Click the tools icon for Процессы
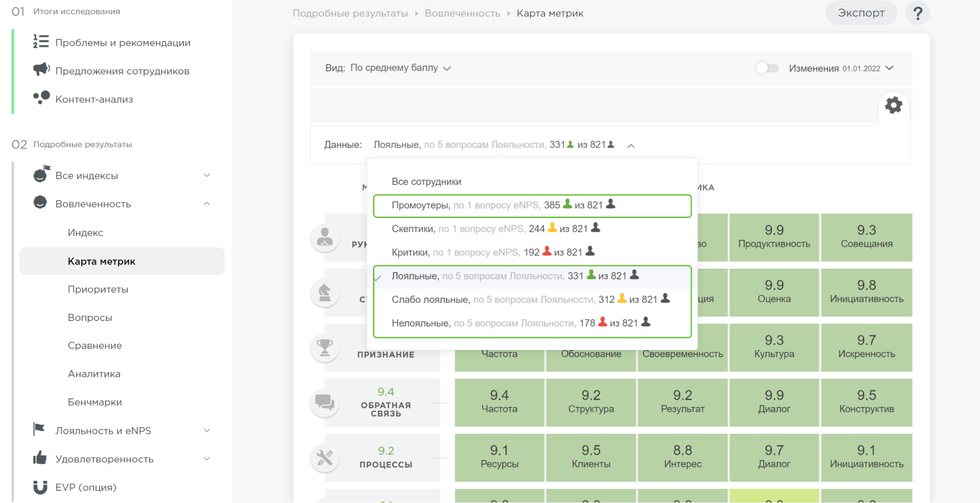Image resolution: width=980 pixels, height=503 pixels. (x=325, y=458)
